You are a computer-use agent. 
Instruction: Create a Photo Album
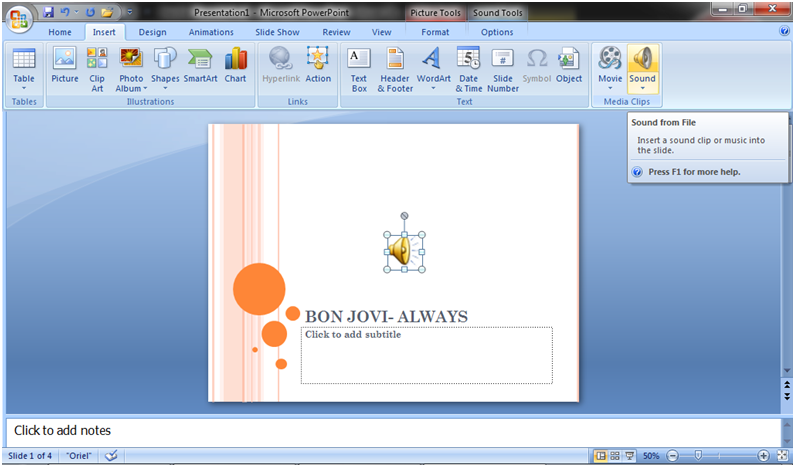pos(131,69)
